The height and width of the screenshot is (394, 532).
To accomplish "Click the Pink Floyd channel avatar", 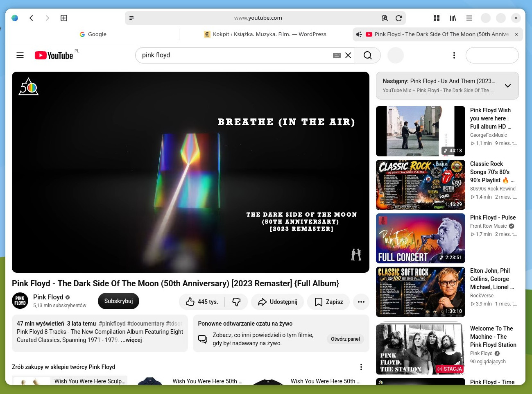I will pos(20,301).
